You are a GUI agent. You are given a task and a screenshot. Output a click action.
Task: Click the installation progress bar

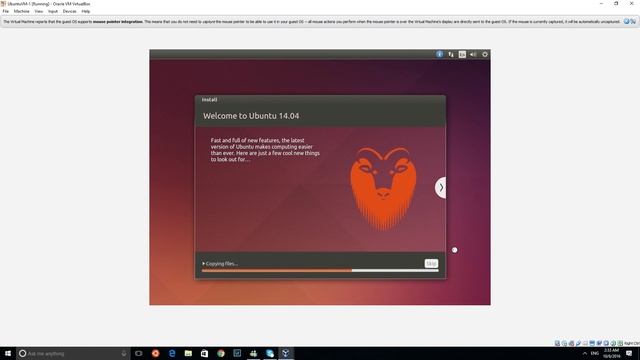320,270
